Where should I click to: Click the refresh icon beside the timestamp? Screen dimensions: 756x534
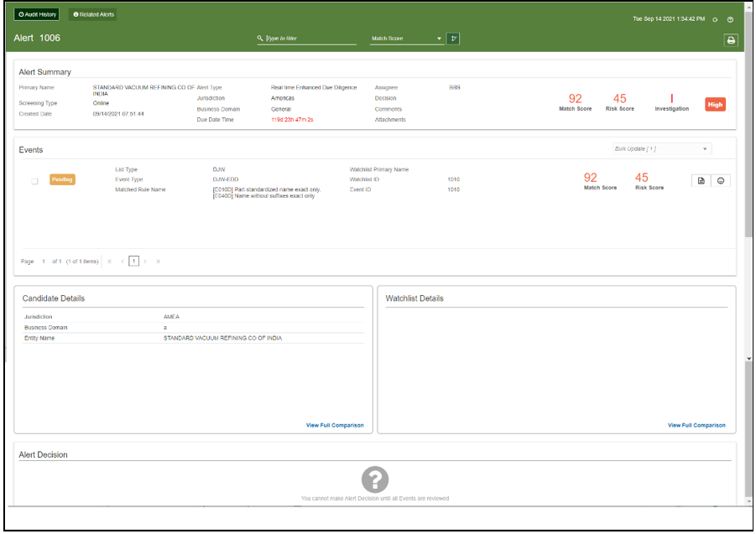(715, 20)
